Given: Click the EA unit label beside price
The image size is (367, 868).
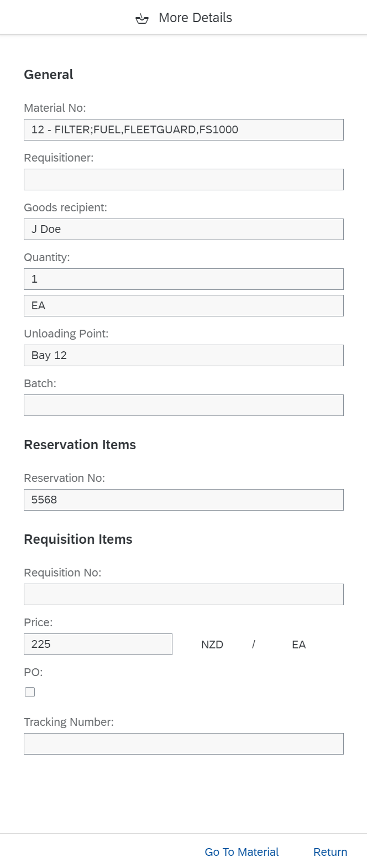Looking at the screenshot, I should (x=298, y=644).
